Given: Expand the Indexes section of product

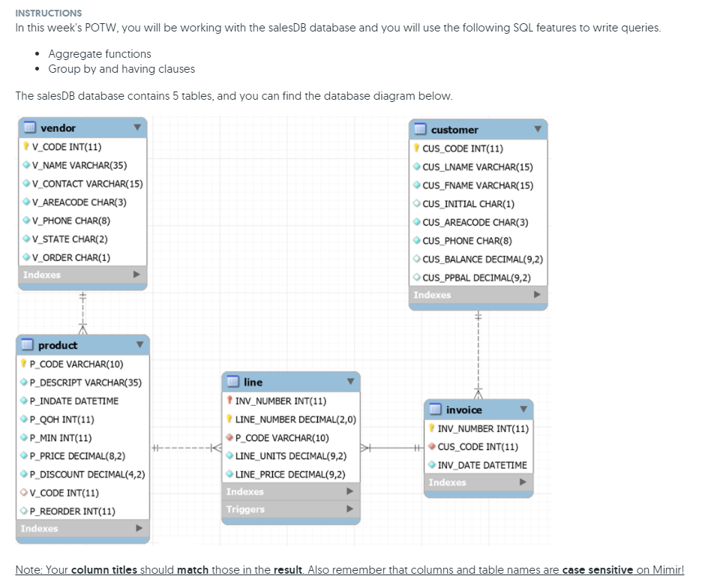Looking at the screenshot, I should [x=138, y=528].
